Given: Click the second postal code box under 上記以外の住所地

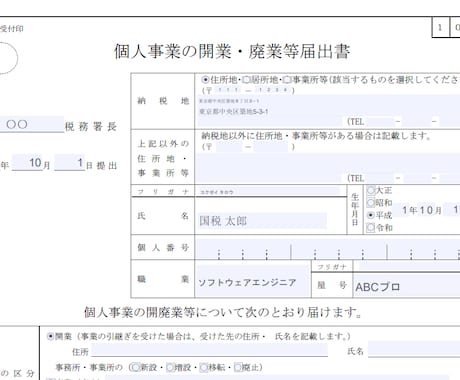Looking at the screenshot, I should [x=271, y=147].
